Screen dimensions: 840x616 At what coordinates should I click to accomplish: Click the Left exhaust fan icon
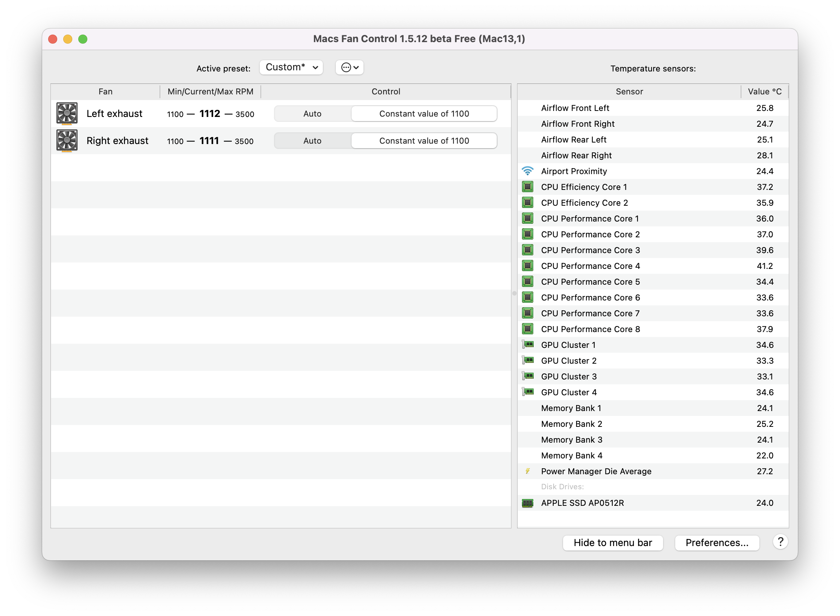[x=67, y=113]
